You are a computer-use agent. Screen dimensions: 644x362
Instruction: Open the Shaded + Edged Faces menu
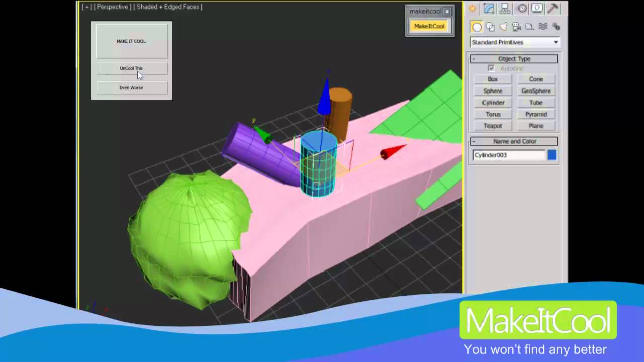click(169, 7)
